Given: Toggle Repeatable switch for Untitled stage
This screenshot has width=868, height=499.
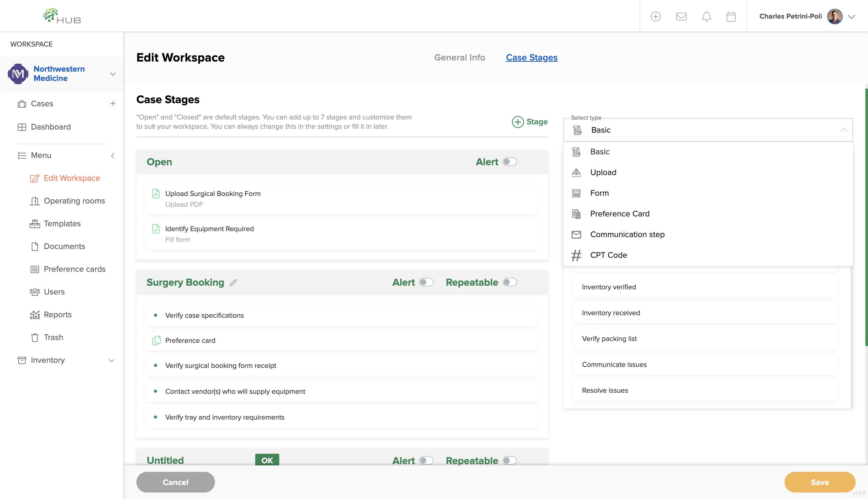Looking at the screenshot, I should click(x=509, y=461).
